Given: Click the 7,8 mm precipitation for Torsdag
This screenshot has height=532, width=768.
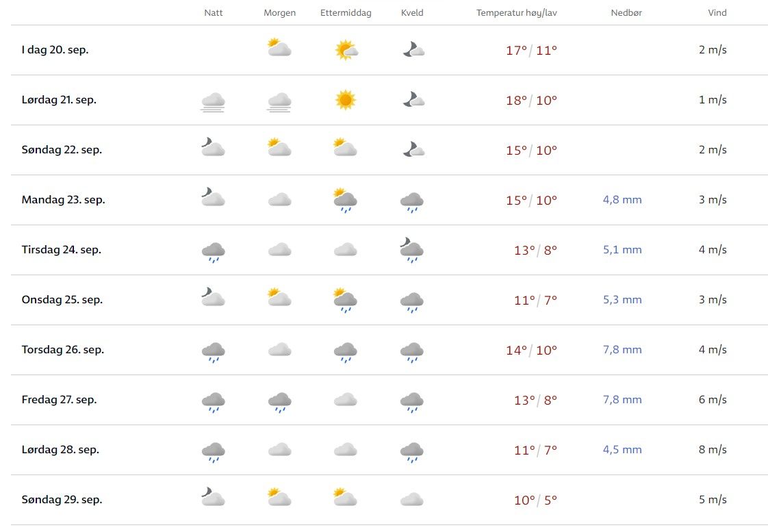Looking at the screenshot, I should [x=622, y=350].
